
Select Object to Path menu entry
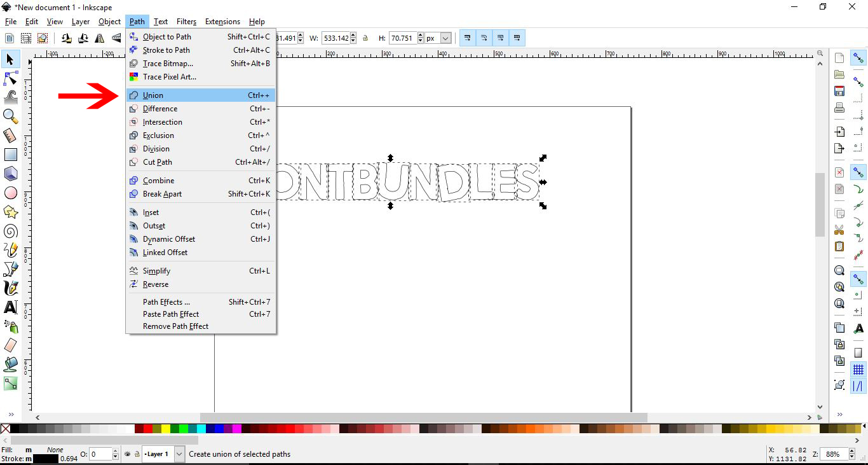201,37
